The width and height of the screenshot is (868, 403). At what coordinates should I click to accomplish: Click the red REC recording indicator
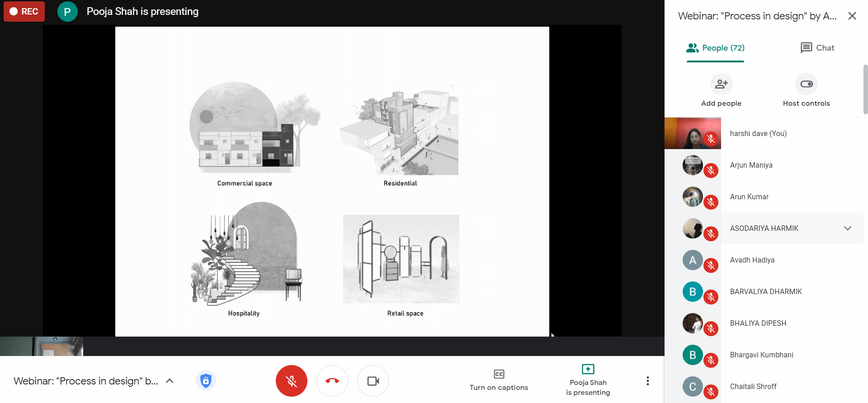coord(24,11)
